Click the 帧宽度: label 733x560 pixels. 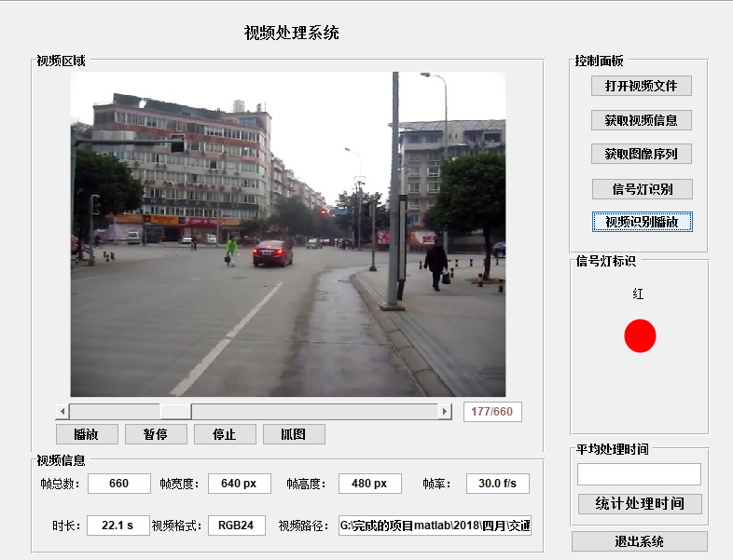179,484
